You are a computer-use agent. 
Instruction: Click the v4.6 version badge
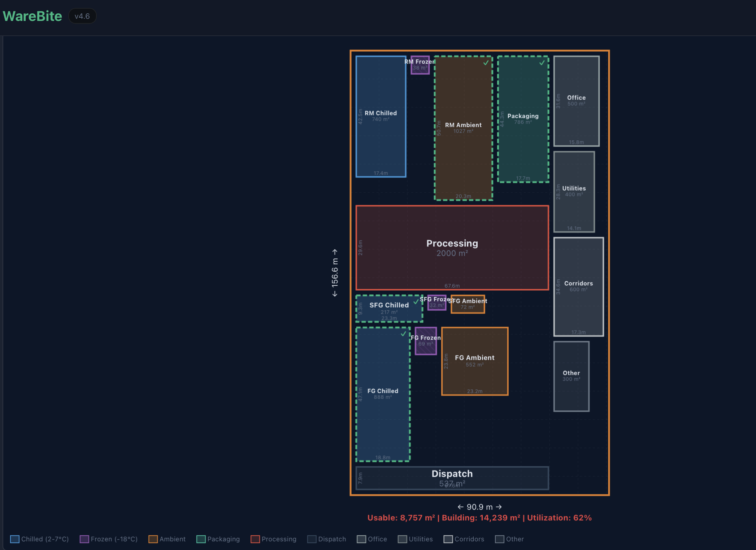point(82,16)
